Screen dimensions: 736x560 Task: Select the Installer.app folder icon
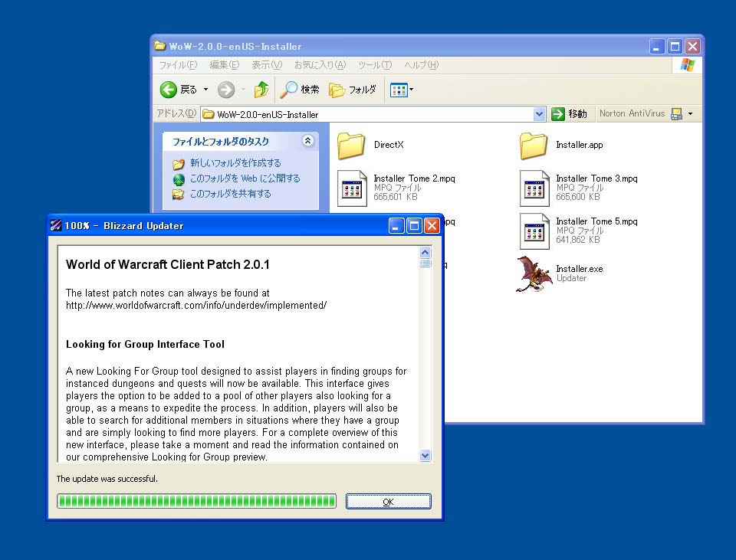(x=534, y=146)
